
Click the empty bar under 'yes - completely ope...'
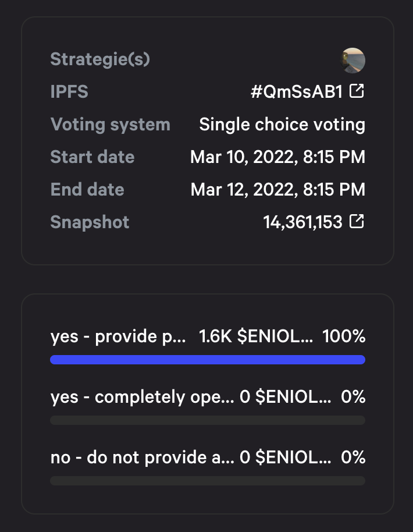coord(208,420)
